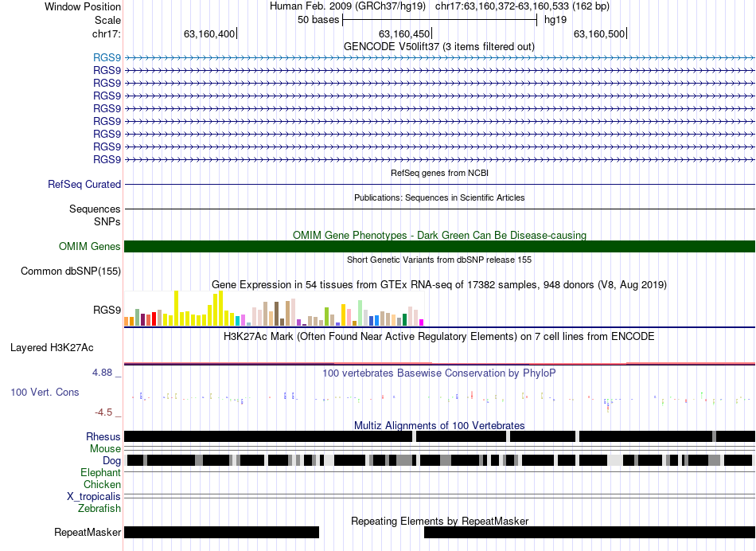
Task: Click the Window Position label
Action: click(83, 6)
